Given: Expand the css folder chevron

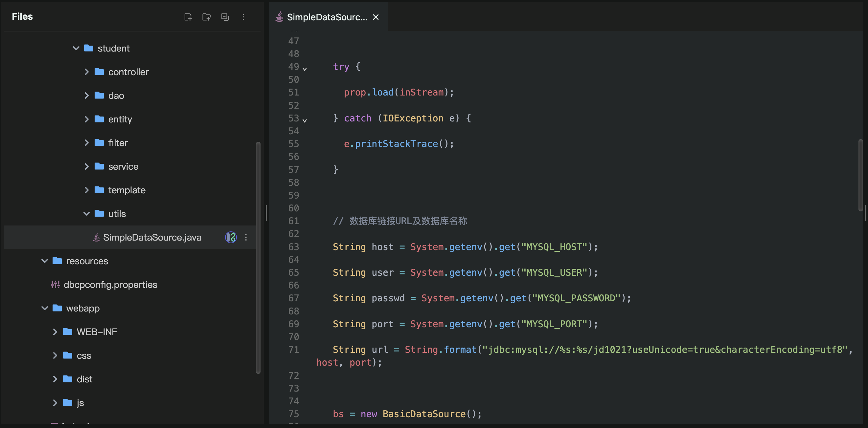Looking at the screenshot, I should click(x=55, y=355).
